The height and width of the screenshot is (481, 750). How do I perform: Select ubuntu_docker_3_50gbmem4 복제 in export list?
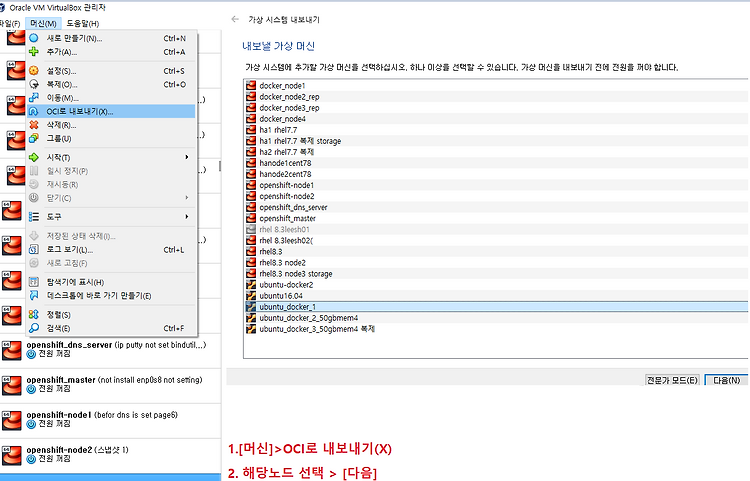pyautogui.click(x=496, y=329)
